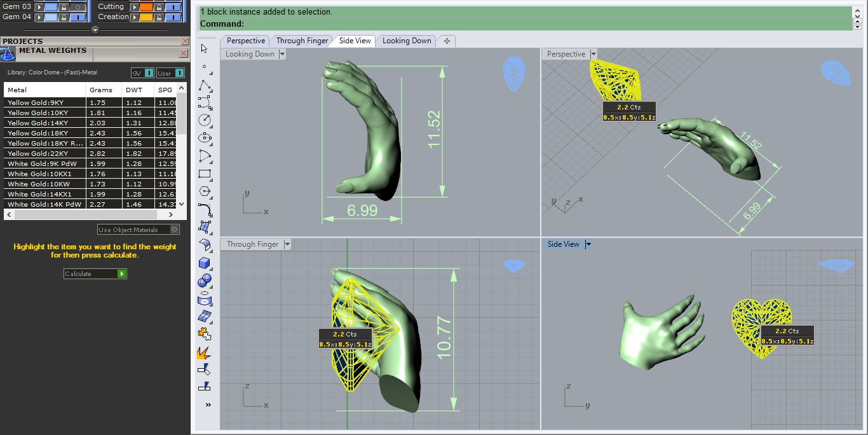Toggle the User library switch

170,73
